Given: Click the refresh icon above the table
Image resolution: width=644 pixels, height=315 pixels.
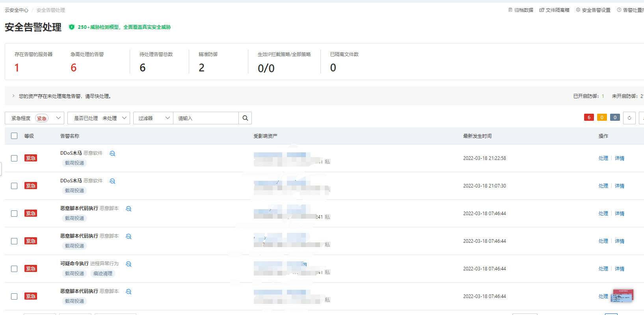Looking at the screenshot, I should [x=629, y=118].
